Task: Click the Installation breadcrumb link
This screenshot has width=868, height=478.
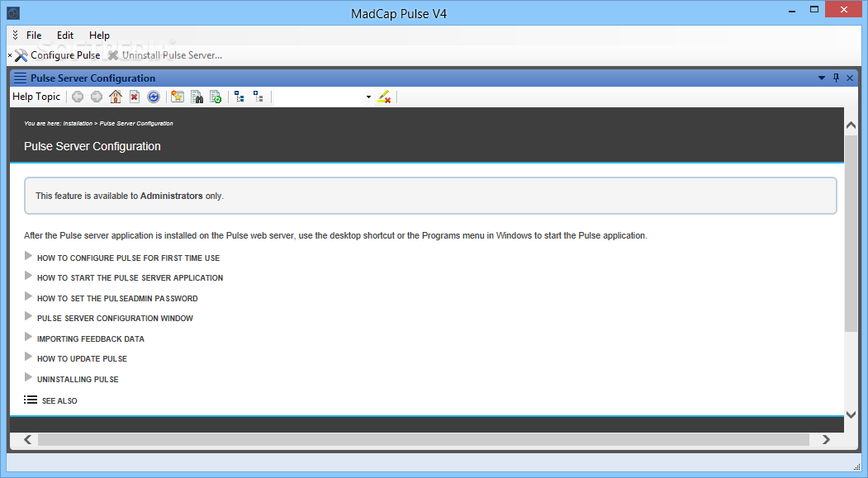Action: [78, 123]
